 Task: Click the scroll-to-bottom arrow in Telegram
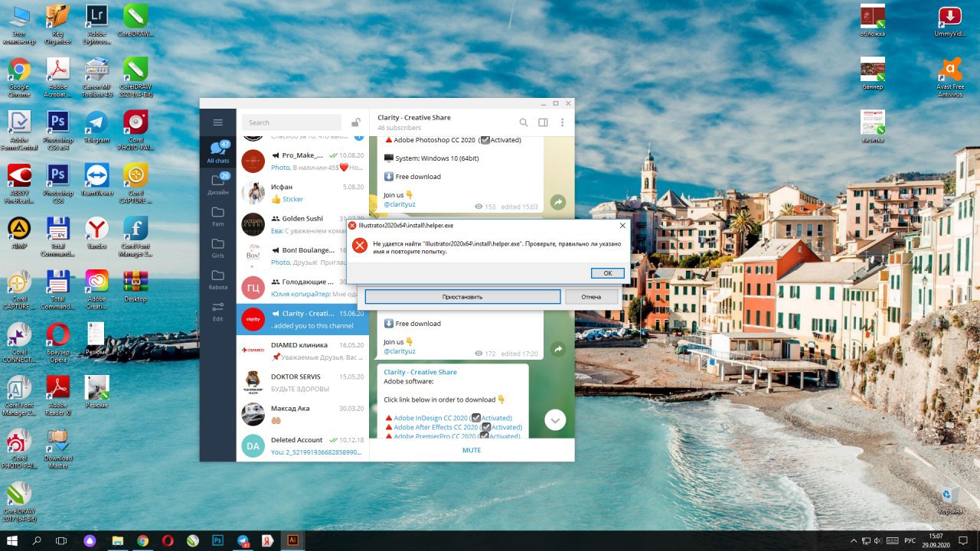pos(555,419)
